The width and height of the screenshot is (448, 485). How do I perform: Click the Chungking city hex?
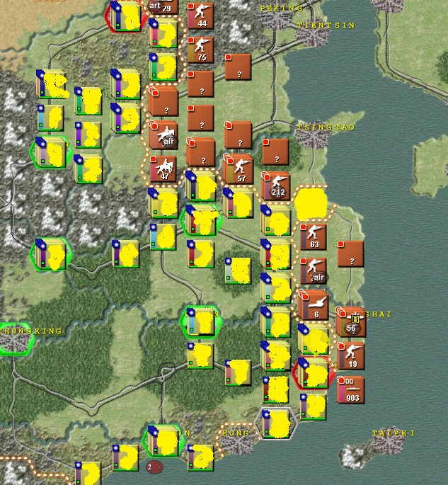tap(15, 341)
